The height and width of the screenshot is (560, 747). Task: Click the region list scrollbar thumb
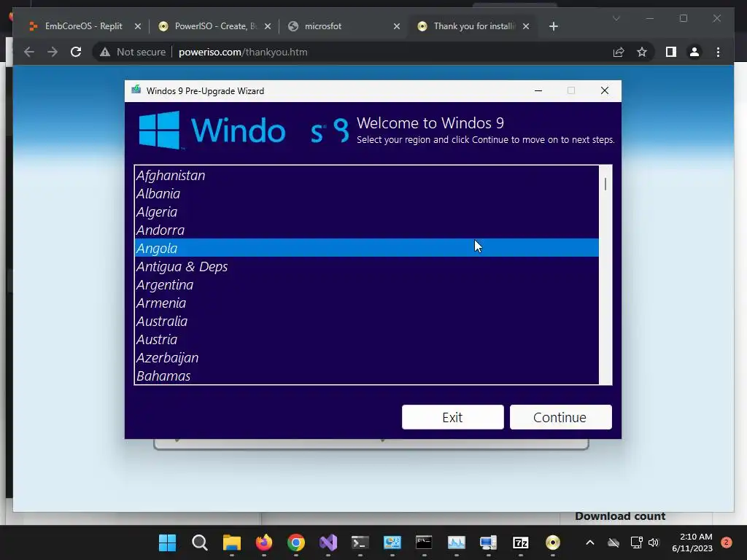605,184
